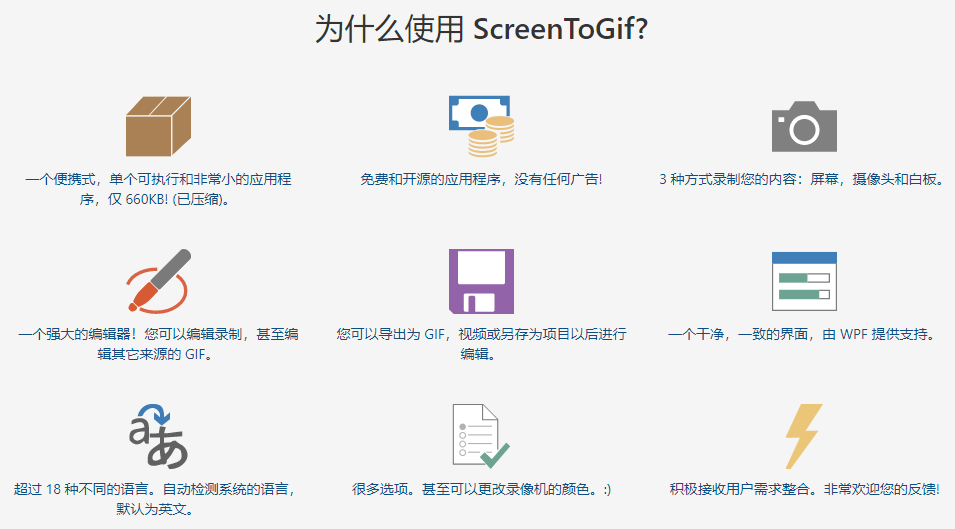Select the text mentioning 660KB portable app
Screen dimensions: 955x529
click(x=158, y=189)
